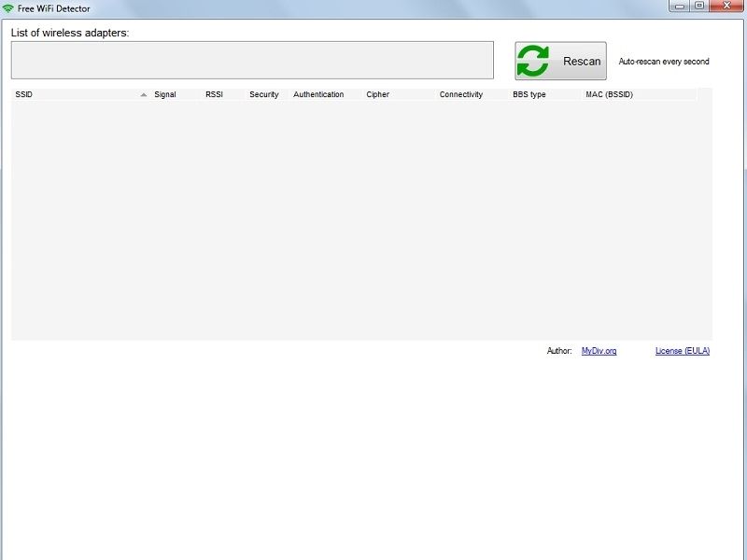This screenshot has width=747, height=560.
Task: Sort by the Authentication column header
Action: click(x=326, y=94)
